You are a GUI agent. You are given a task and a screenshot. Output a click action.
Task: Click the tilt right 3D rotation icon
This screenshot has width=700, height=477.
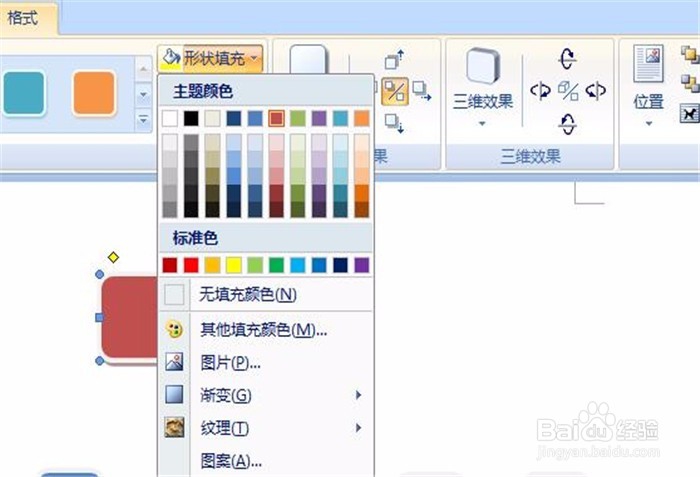(x=596, y=91)
